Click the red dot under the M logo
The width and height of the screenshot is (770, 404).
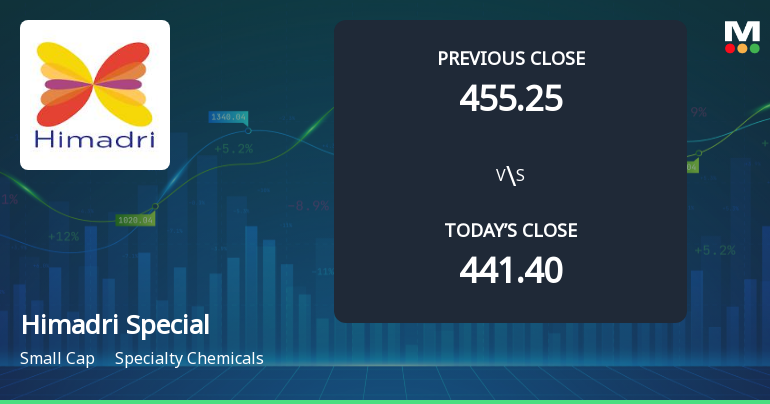(x=730, y=48)
